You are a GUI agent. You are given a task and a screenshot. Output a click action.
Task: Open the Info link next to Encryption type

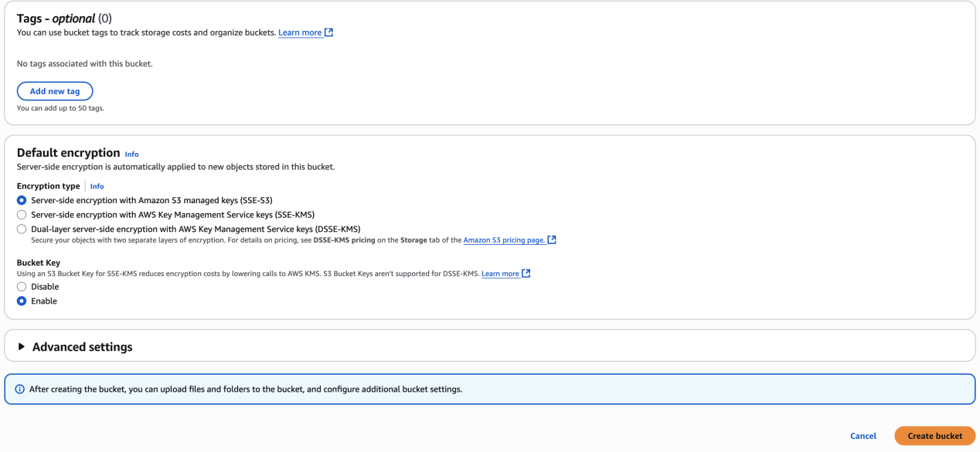click(x=97, y=186)
